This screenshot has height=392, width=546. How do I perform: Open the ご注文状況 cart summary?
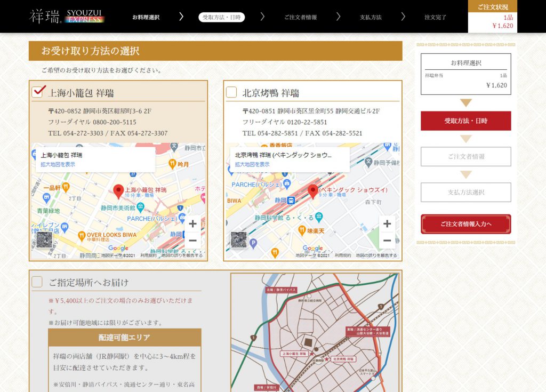tap(492, 17)
